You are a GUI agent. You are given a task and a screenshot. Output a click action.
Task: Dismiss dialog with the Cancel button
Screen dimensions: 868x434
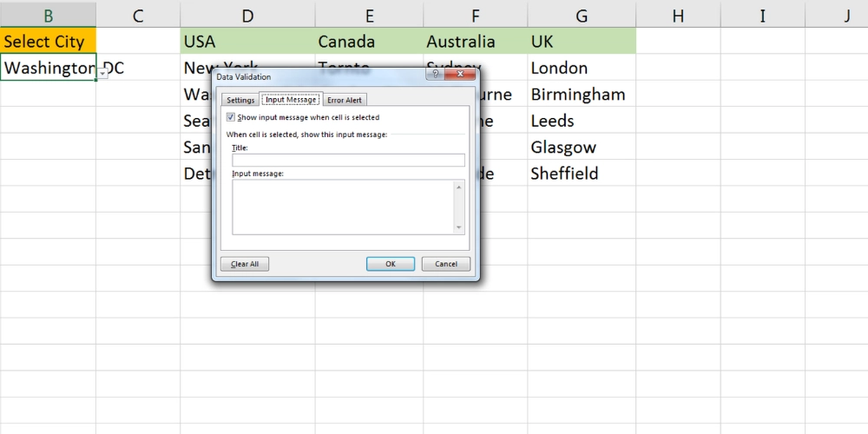(446, 264)
